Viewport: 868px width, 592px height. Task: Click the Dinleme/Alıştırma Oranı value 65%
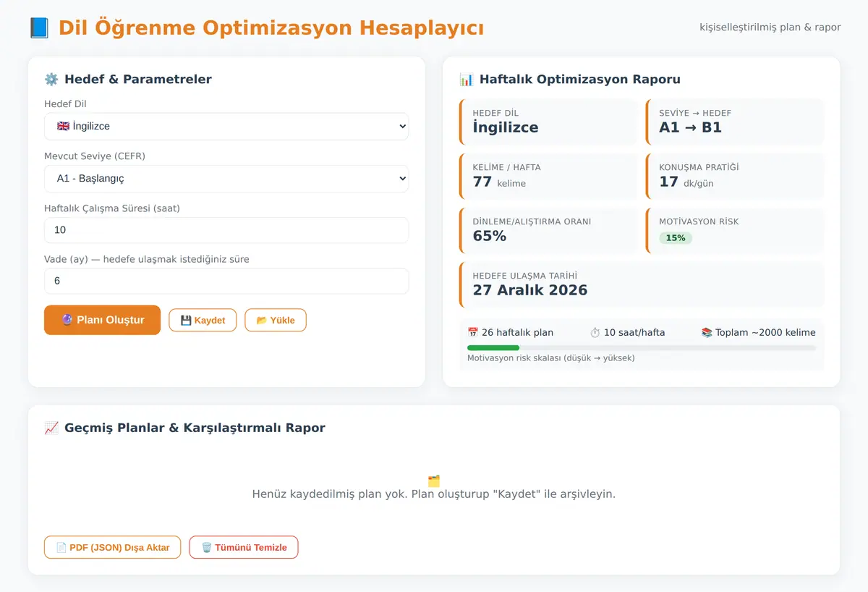click(x=490, y=236)
